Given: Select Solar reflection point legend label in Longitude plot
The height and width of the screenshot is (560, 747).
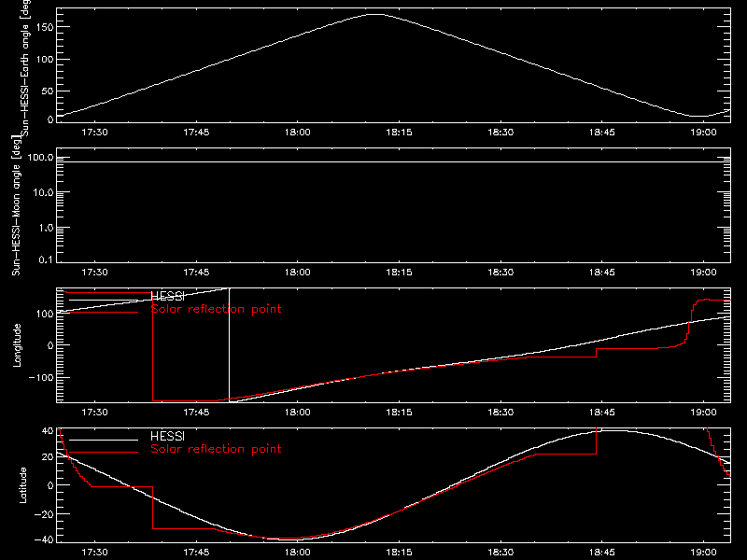Looking at the screenshot, I should tap(216, 309).
